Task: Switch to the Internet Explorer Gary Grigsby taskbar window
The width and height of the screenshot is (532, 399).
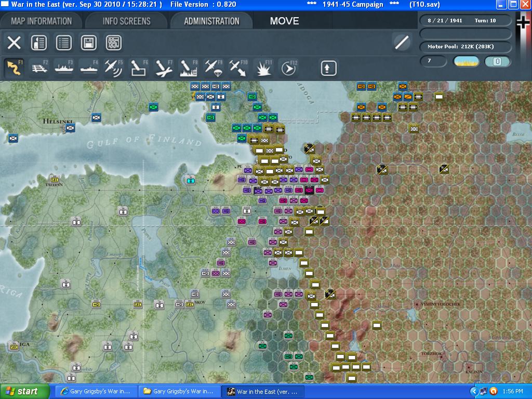Action: click(x=96, y=391)
